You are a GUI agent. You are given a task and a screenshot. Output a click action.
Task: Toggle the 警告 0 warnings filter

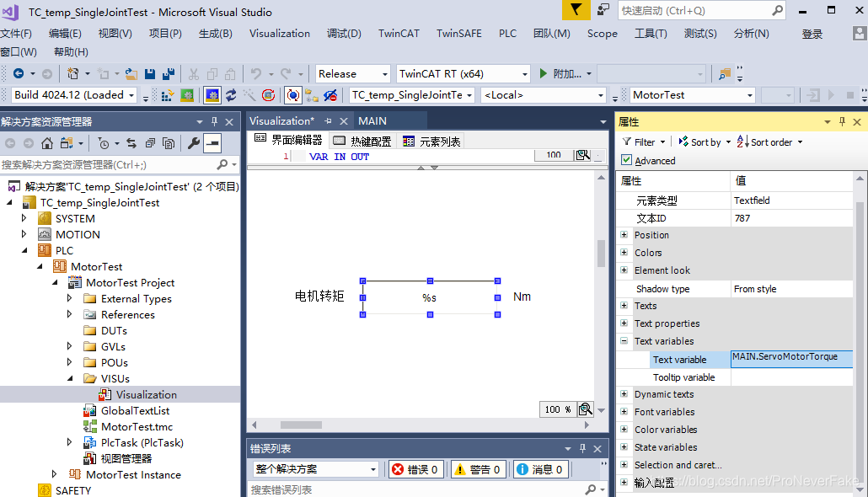pos(477,469)
